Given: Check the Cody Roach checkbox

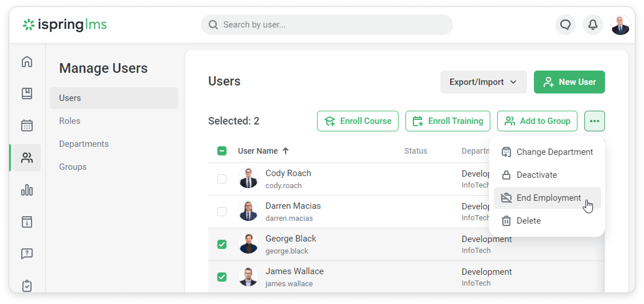Looking at the screenshot, I should [222, 179].
